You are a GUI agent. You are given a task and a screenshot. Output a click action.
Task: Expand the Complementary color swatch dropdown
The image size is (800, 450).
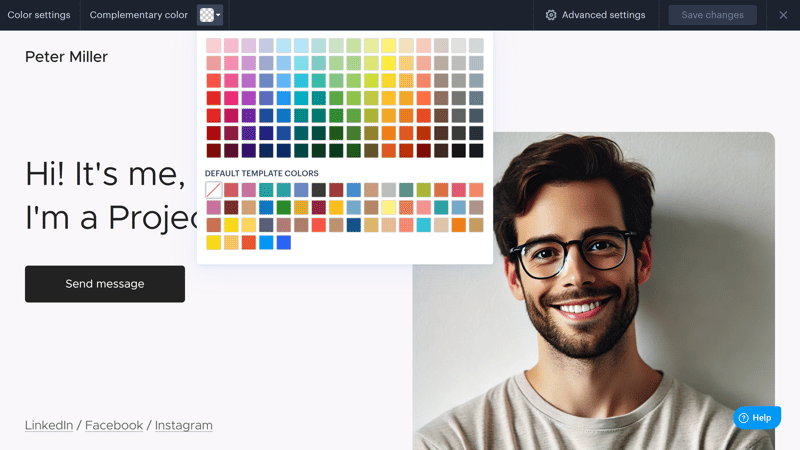click(x=210, y=15)
